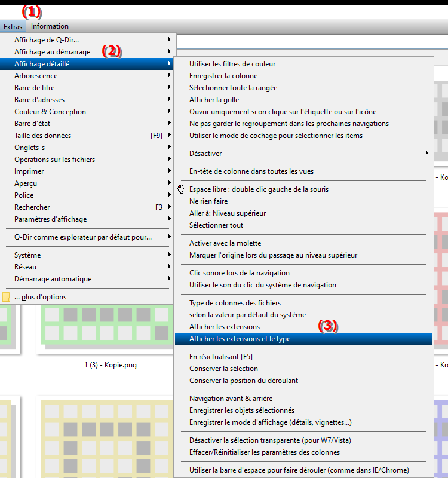Open the Réseau submenu
Screen dimensions: 448x478
[87, 267]
